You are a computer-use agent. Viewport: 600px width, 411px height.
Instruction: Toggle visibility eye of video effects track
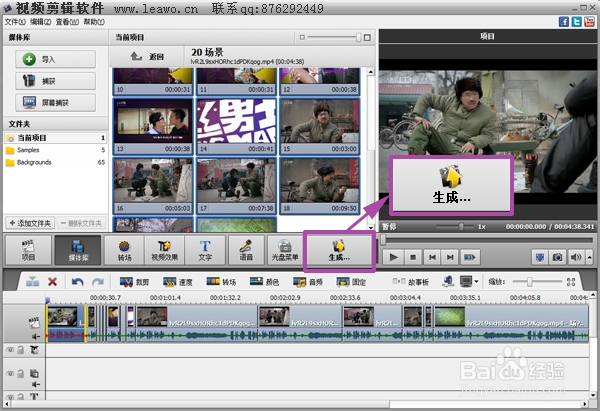click(x=10, y=350)
